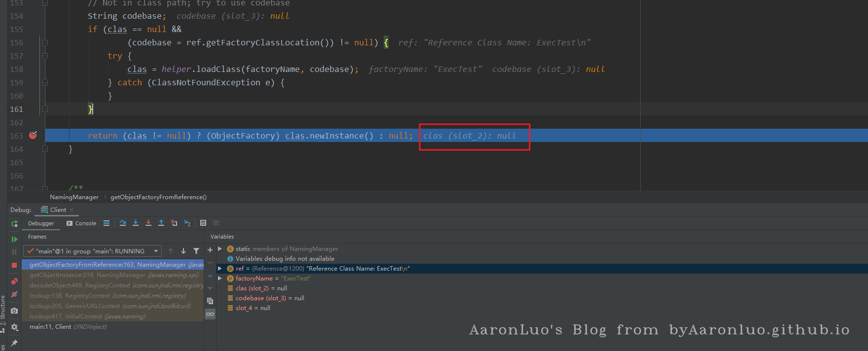The image size is (868, 351).
Task: Open View Breakpoints with the red circles icon
Action: tap(14, 281)
